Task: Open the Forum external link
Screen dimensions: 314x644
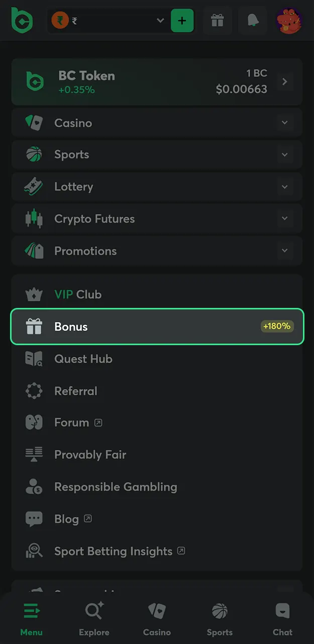Action: (x=72, y=423)
